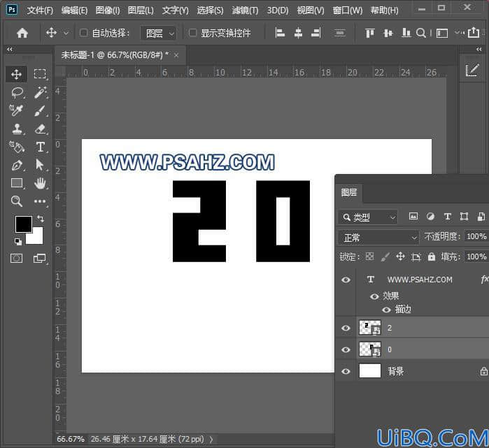Open the Filter menu

[x=245, y=10]
